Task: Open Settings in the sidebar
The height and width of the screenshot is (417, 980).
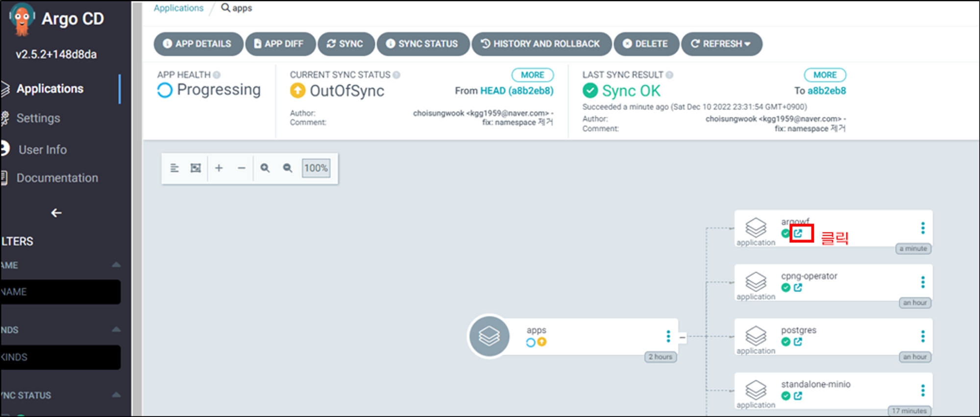Action: pos(38,118)
